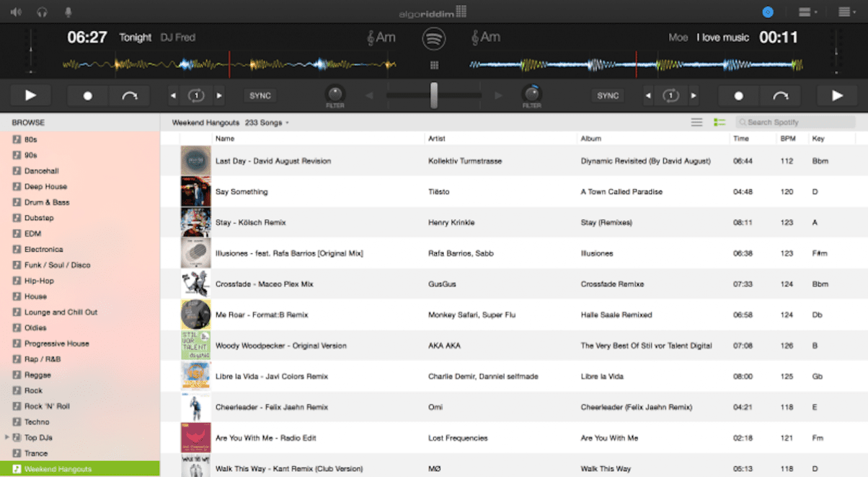Click the right deck curved arrow button
The height and width of the screenshot is (477, 868).
coord(780,95)
